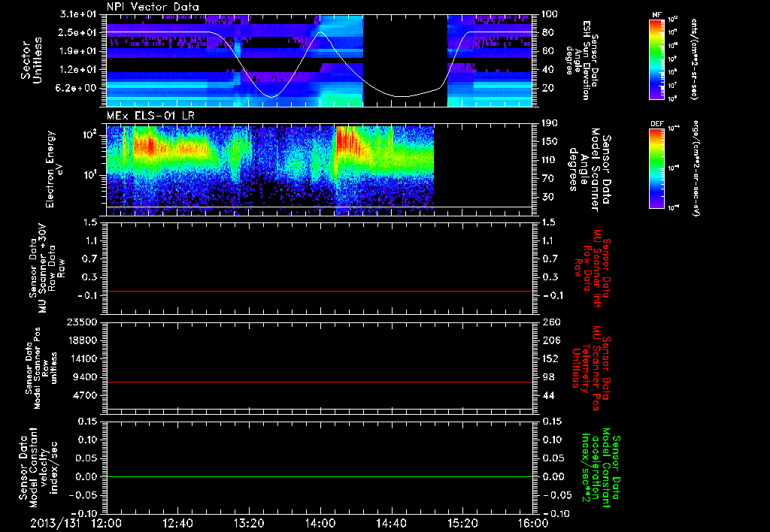The height and width of the screenshot is (532, 770).
Task: Select the DEF rainbow color bar
Action: (657, 168)
